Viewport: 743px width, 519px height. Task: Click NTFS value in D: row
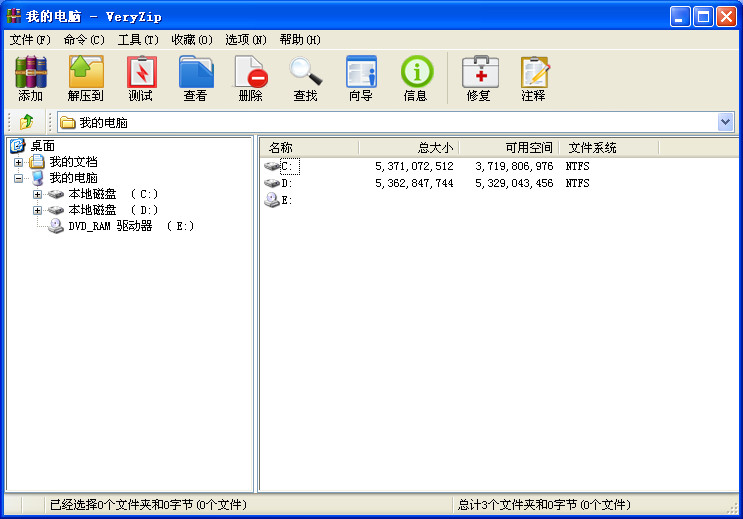click(x=577, y=183)
